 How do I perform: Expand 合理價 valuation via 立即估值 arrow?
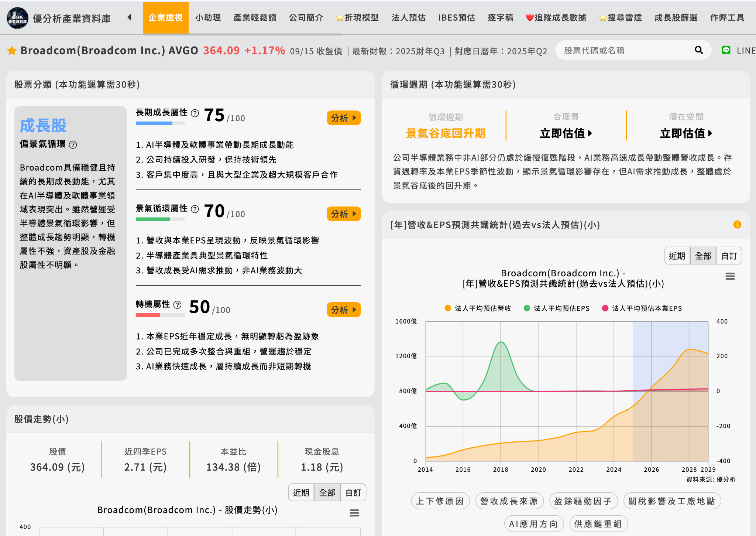pos(566,134)
